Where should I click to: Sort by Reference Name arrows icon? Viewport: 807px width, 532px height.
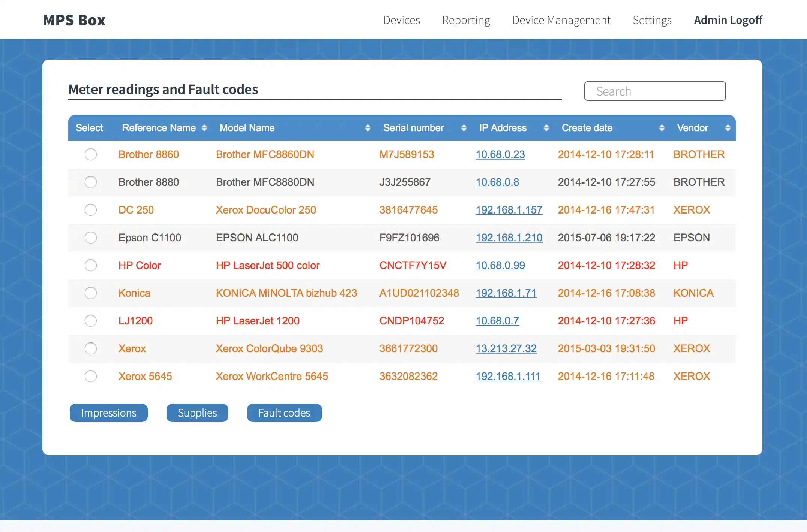[204, 128]
